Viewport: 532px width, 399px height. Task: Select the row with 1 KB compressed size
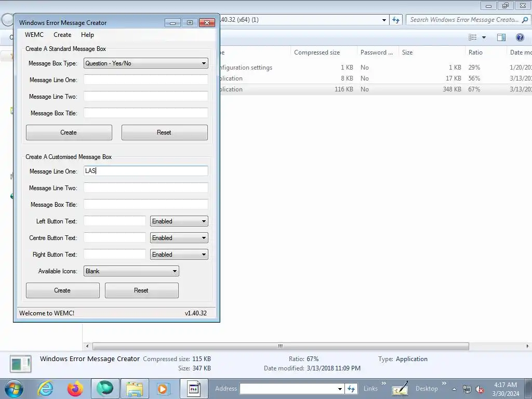tap(376, 68)
